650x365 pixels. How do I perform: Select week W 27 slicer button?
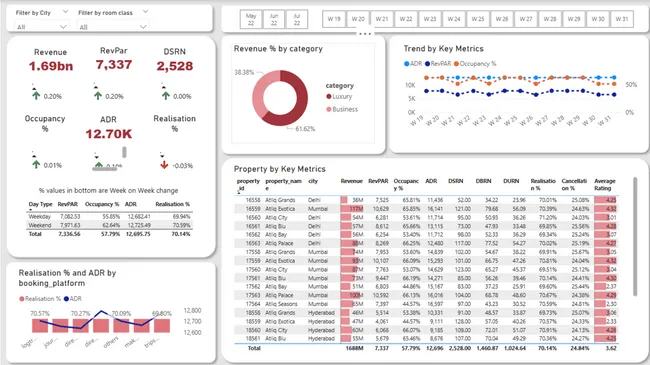pyautogui.click(x=526, y=19)
